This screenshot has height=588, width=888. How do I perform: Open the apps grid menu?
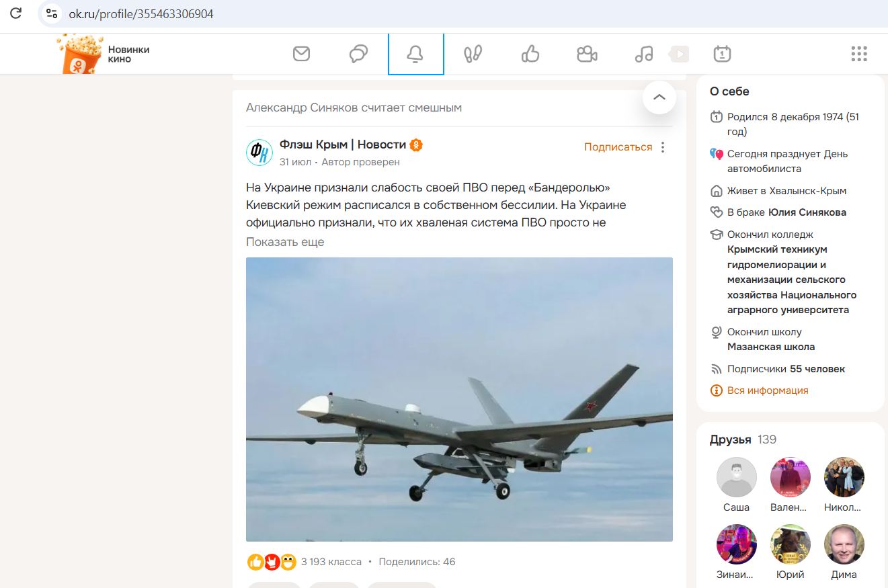(x=859, y=54)
